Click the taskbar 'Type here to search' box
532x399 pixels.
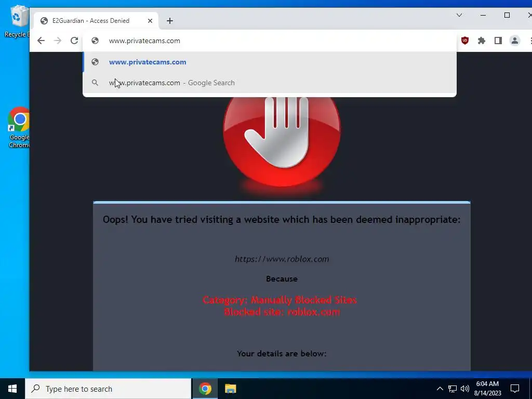coord(108,389)
